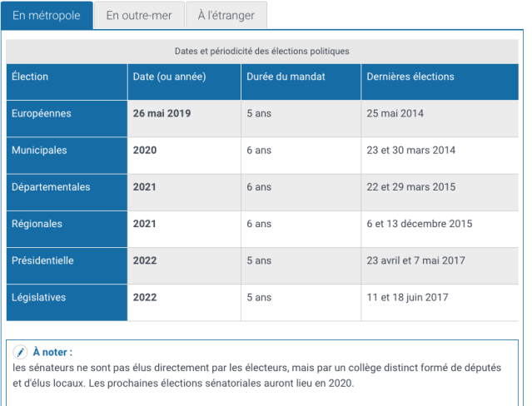532x406 pixels.
Task: Click the Élection column header
Action: pos(30,77)
